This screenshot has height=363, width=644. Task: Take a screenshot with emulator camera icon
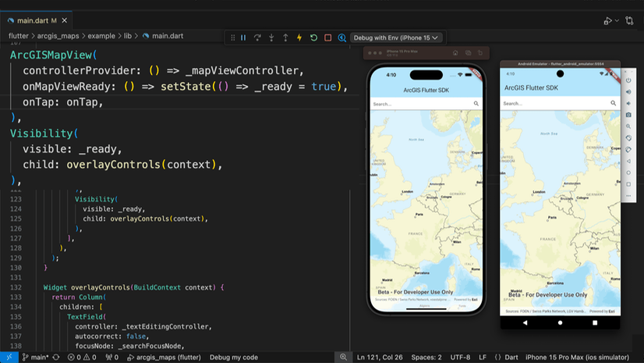pos(628,115)
